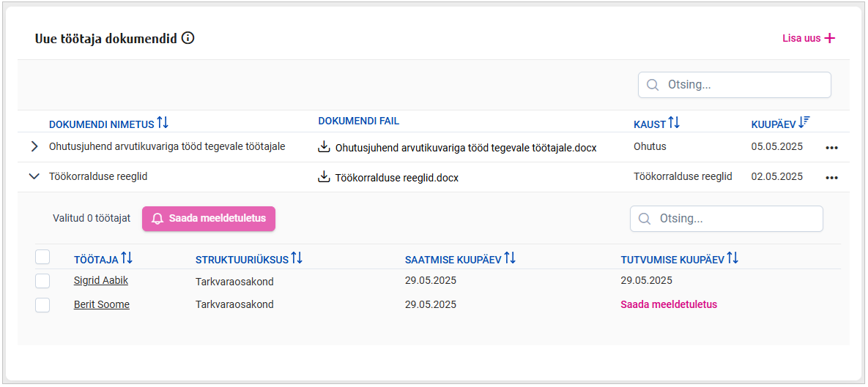Download Töökorralduse reeglid.docx file
Image resolution: width=868 pixels, height=387 pixels.
pyautogui.click(x=324, y=177)
